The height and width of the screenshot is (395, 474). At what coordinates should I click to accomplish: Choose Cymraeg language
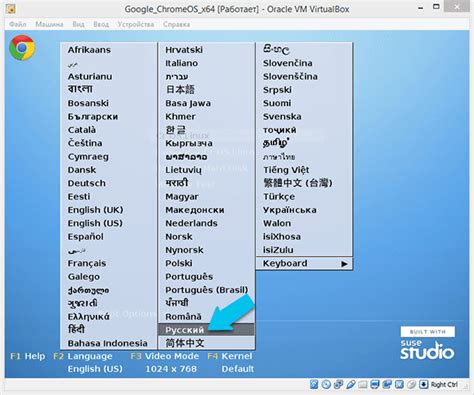88,157
